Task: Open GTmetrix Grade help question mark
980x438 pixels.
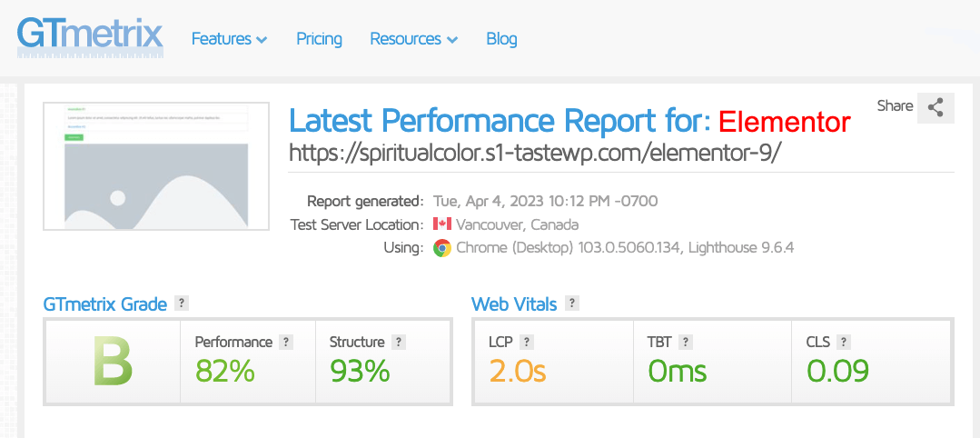Action: coord(182,304)
